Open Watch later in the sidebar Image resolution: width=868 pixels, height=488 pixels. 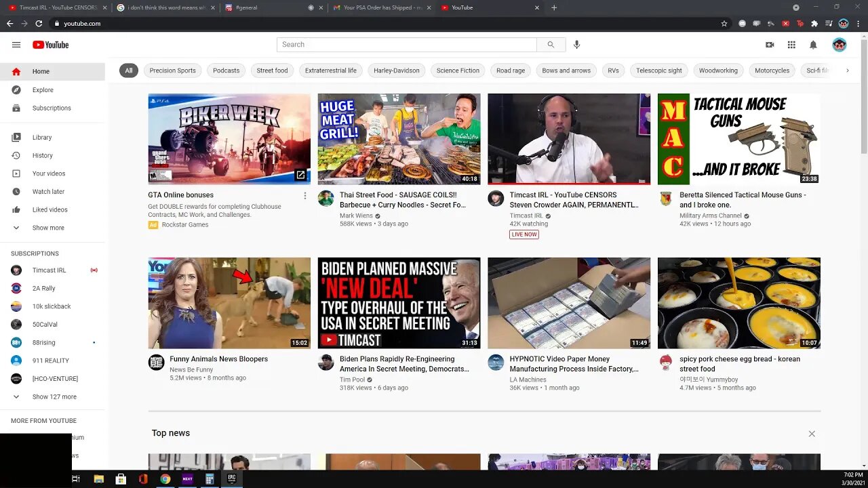tap(53, 192)
